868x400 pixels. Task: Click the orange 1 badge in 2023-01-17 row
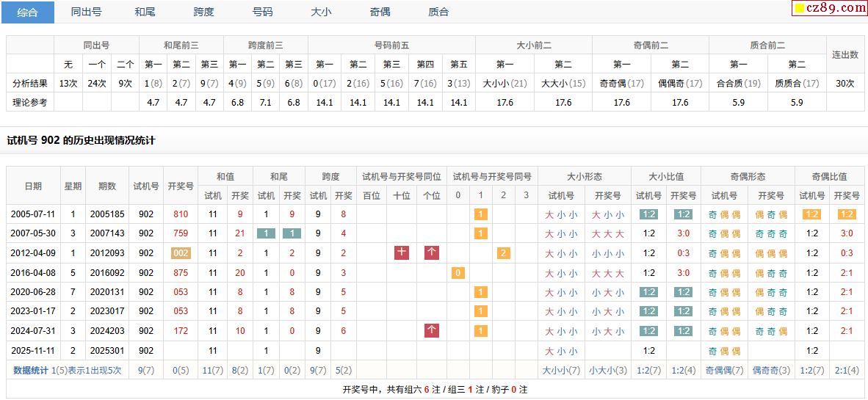coord(480,311)
